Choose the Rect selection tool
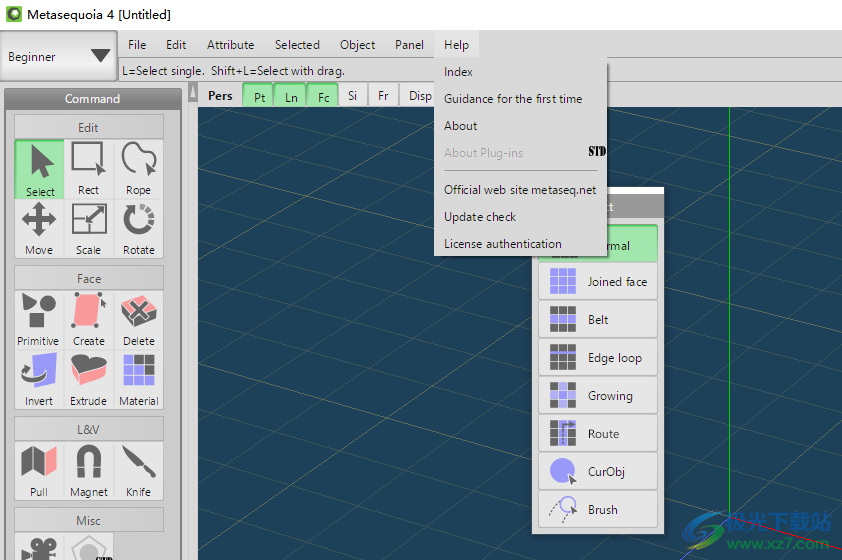This screenshot has height=560, width=842. tap(89, 169)
